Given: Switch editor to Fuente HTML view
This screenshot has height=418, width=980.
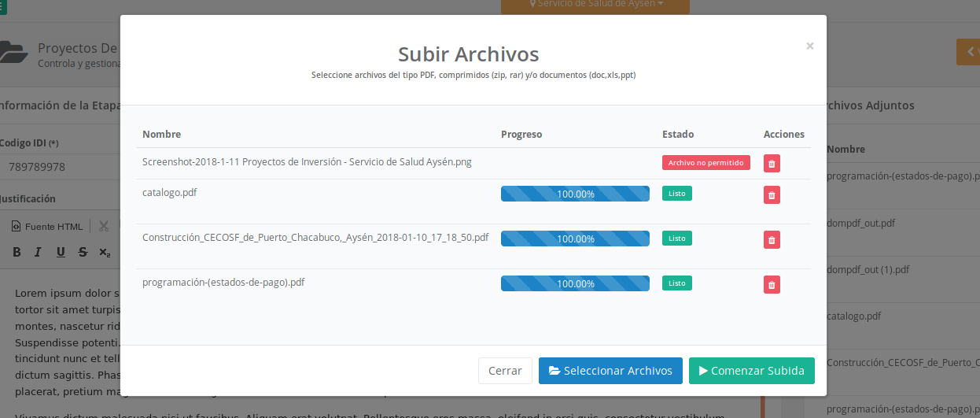Looking at the screenshot, I should [x=47, y=227].
